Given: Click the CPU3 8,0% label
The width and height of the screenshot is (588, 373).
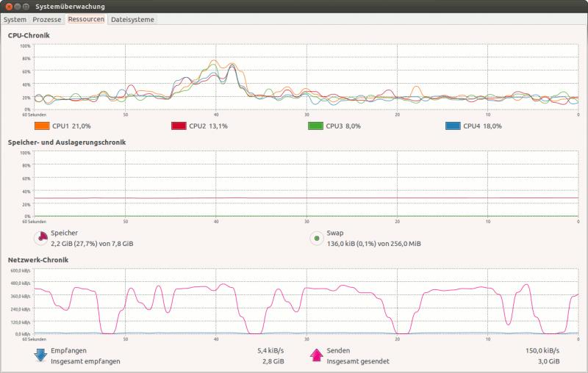Looking at the screenshot, I should click(x=343, y=126).
